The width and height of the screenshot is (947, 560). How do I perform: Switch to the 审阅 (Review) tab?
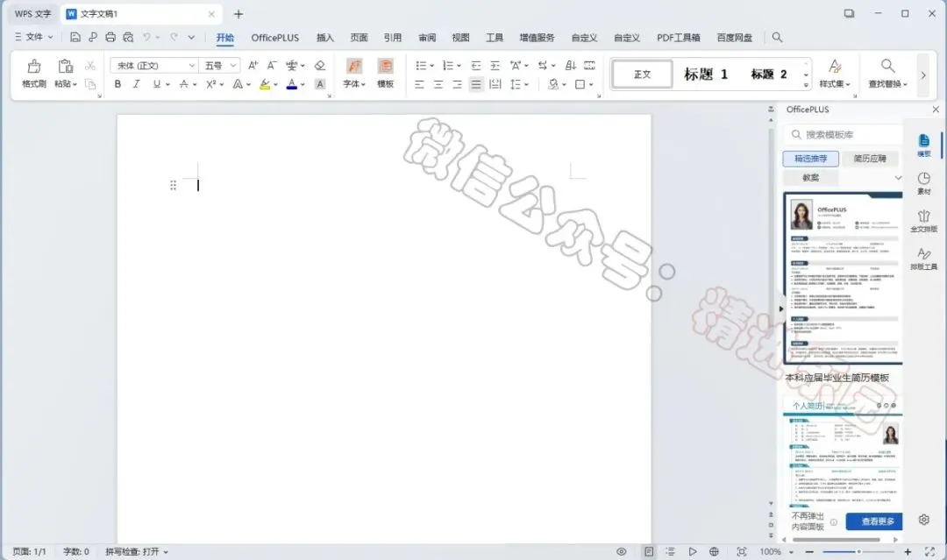427,38
